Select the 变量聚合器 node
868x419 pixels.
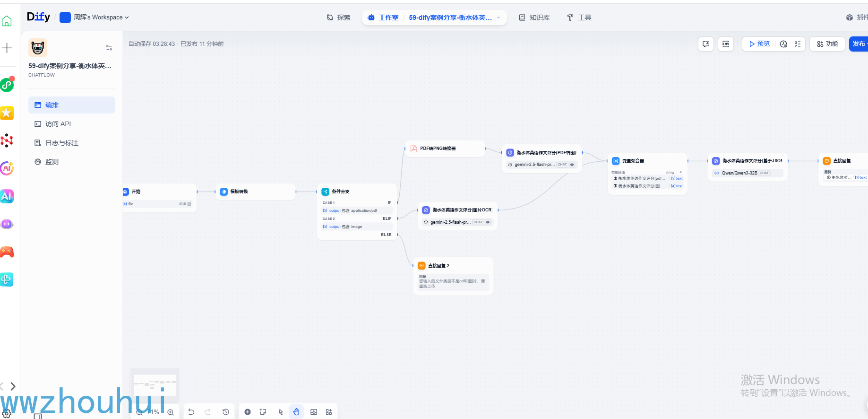(647, 173)
